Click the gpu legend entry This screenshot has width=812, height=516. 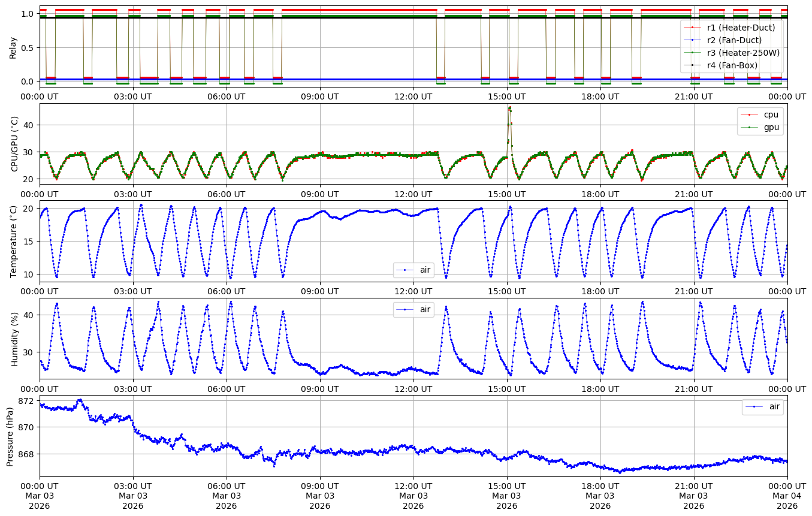pos(770,127)
